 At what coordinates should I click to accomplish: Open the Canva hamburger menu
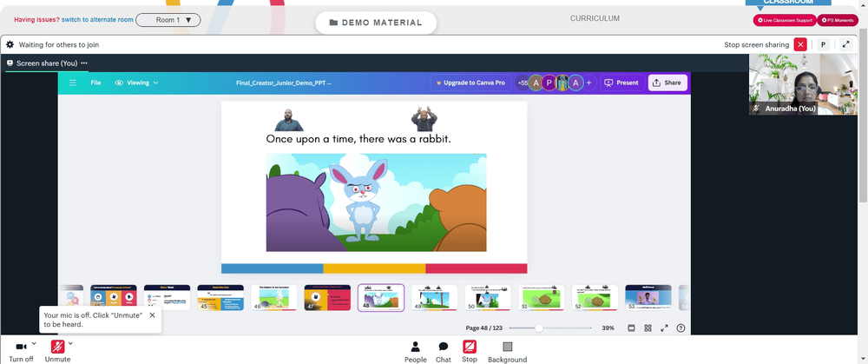coord(73,83)
